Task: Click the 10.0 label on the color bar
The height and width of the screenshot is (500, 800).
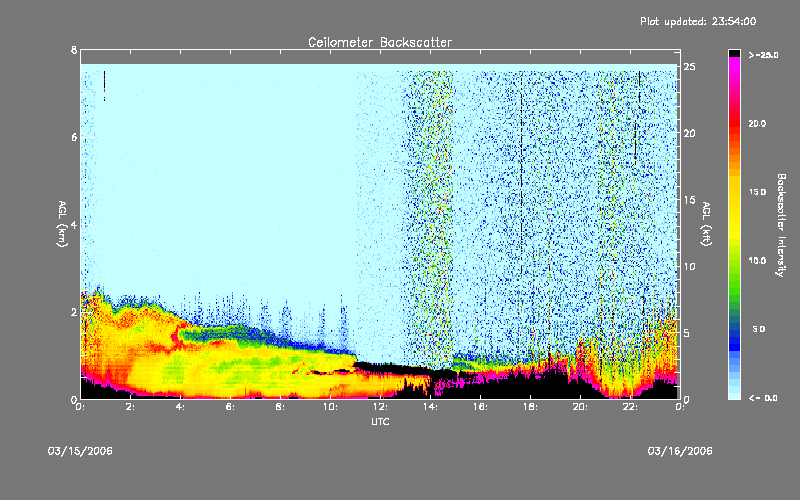Action: pyautogui.click(x=757, y=260)
